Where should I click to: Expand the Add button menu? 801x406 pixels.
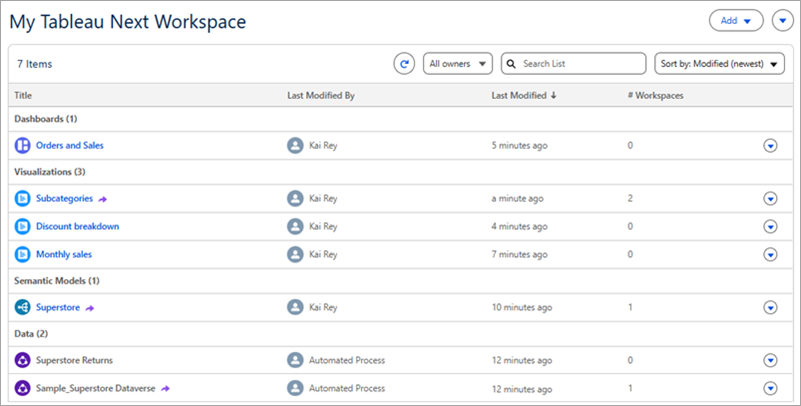(x=736, y=20)
